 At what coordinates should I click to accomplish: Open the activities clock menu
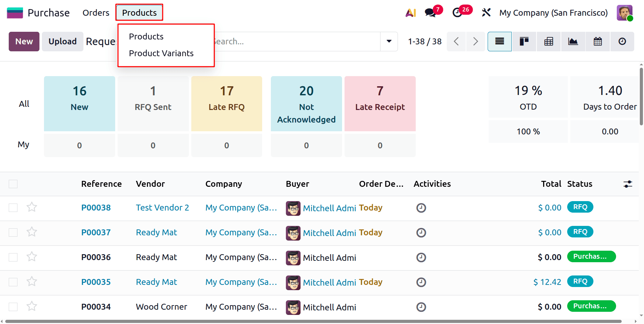tap(457, 13)
